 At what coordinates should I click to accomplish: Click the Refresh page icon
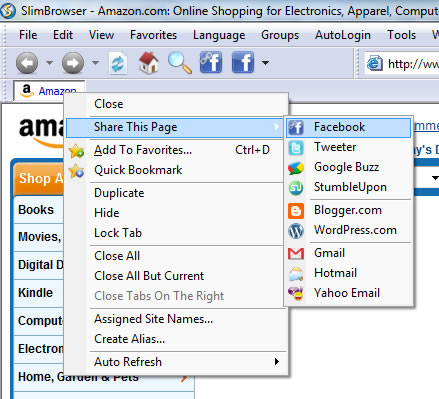[x=118, y=63]
